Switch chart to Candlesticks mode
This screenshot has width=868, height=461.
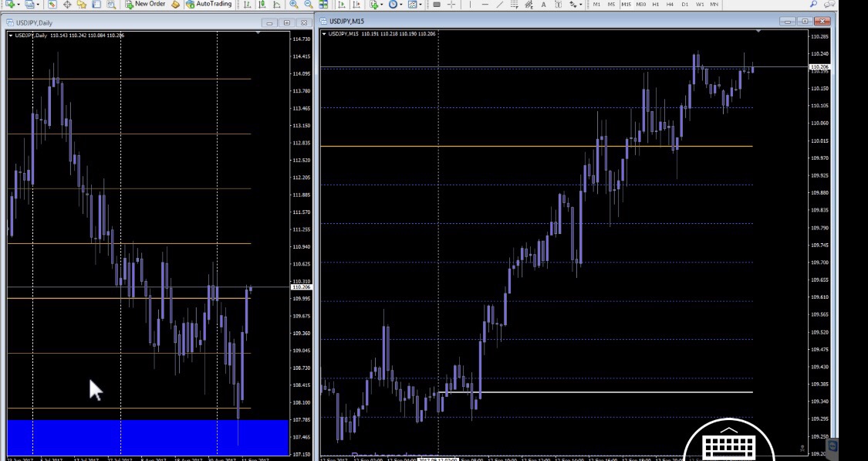tap(262, 4)
